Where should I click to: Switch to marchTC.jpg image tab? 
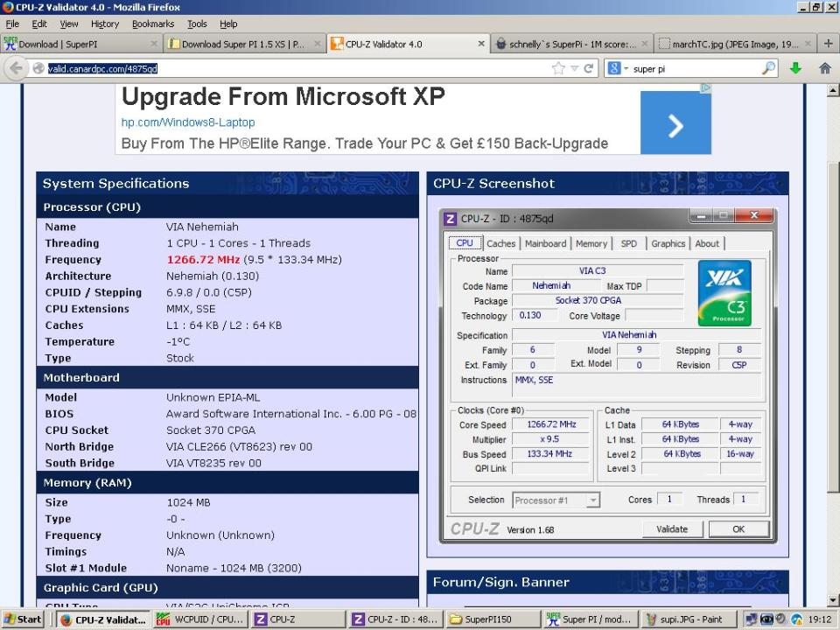(734, 44)
